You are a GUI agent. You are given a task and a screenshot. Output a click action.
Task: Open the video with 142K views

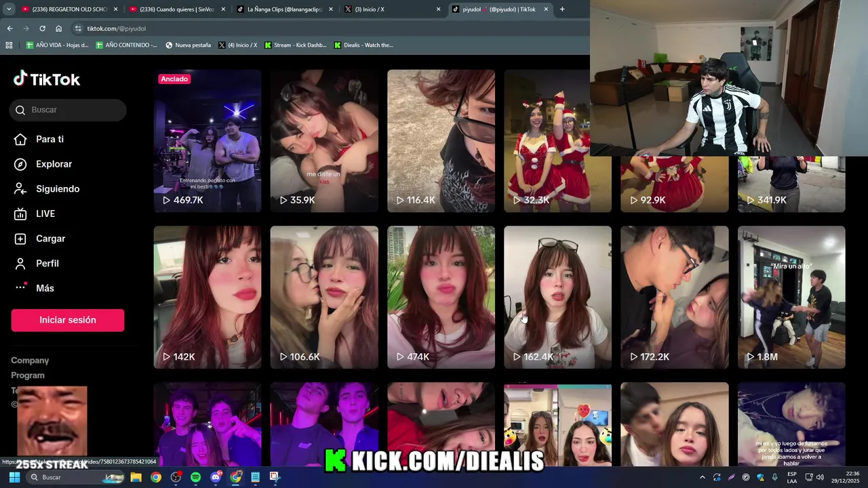(x=208, y=297)
